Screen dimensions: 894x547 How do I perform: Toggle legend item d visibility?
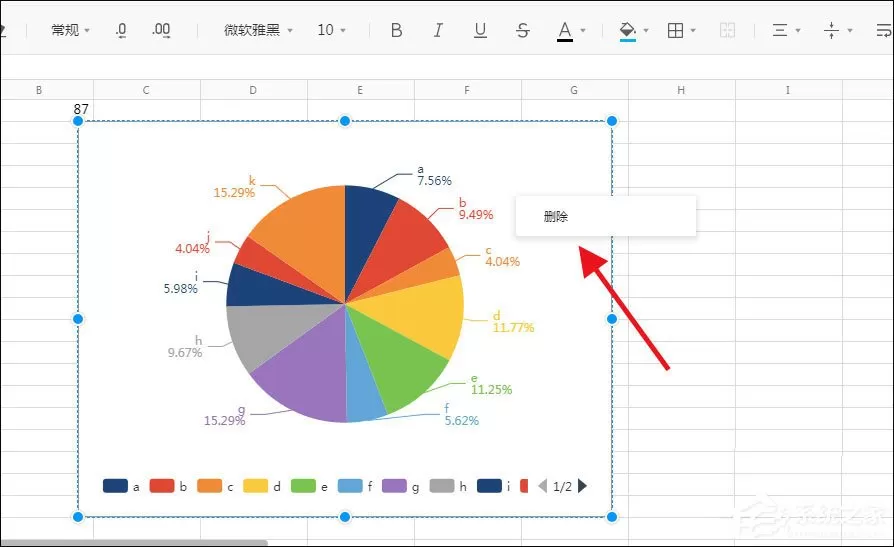(x=262, y=486)
